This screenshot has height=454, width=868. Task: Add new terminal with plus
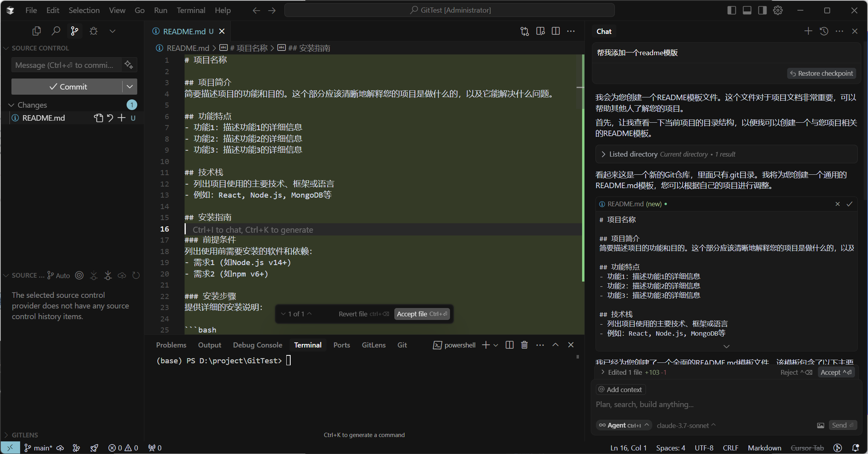486,345
